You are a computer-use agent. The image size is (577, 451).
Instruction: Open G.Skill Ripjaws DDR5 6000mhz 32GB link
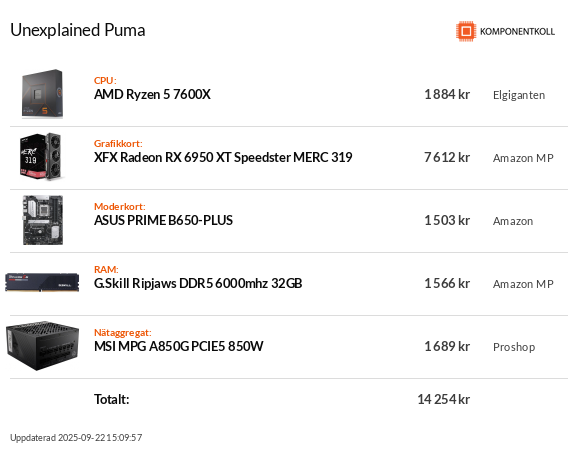198,283
